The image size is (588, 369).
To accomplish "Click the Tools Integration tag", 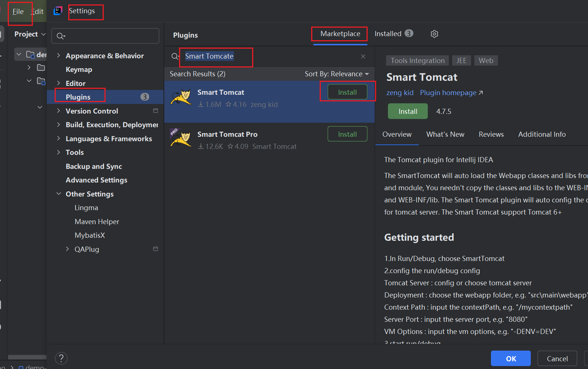I will (x=417, y=60).
